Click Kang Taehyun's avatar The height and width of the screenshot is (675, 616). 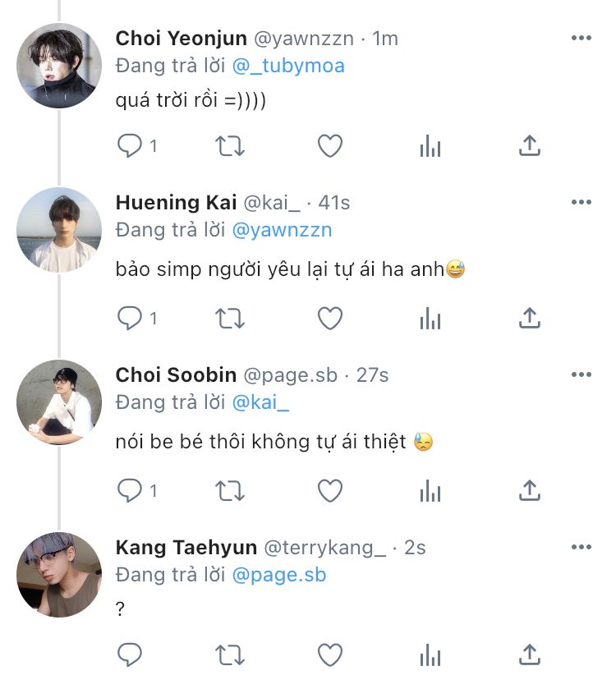click(59, 575)
